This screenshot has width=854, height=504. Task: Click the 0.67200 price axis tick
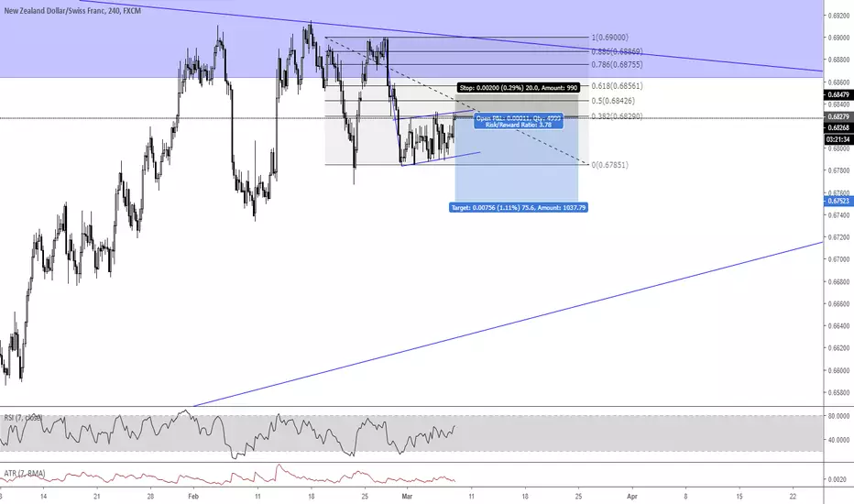(x=838, y=237)
